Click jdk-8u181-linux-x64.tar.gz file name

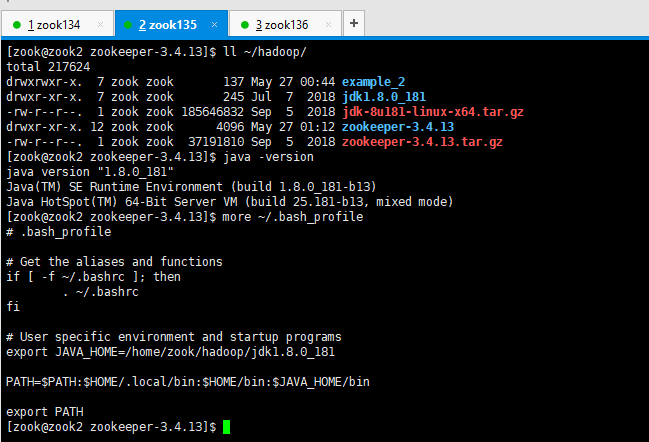click(433, 112)
